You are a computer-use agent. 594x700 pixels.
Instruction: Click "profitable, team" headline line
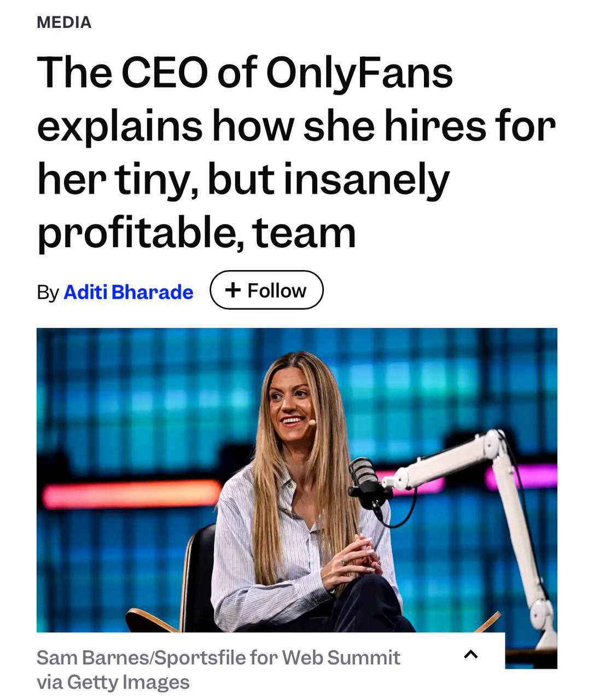tap(196, 232)
